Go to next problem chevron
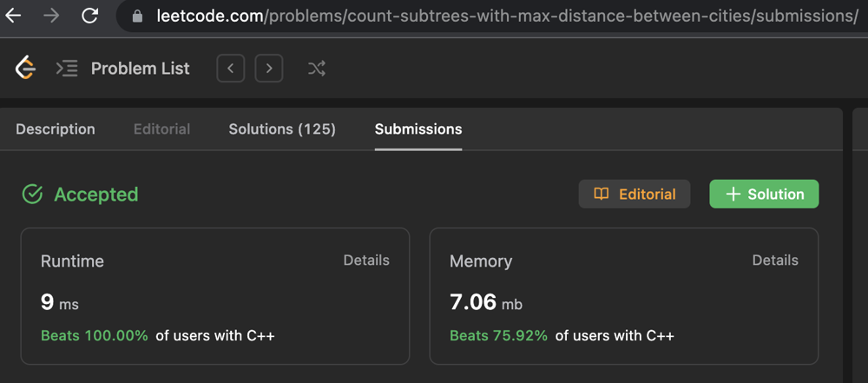The height and width of the screenshot is (383, 868). tap(269, 69)
